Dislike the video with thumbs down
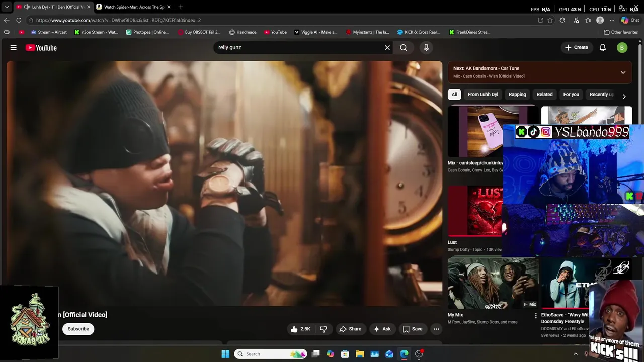Viewport: 644px width, 362px height. tap(324, 329)
